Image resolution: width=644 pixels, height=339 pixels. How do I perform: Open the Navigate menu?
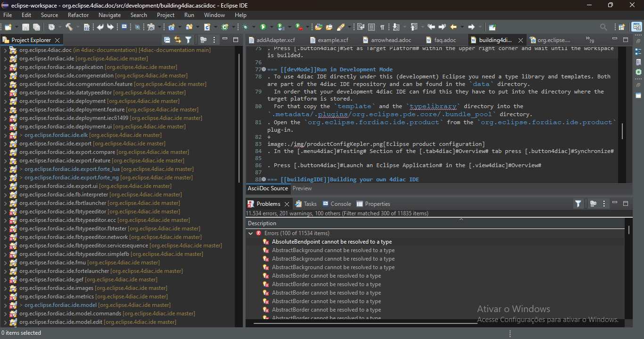click(x=109, y=15)
